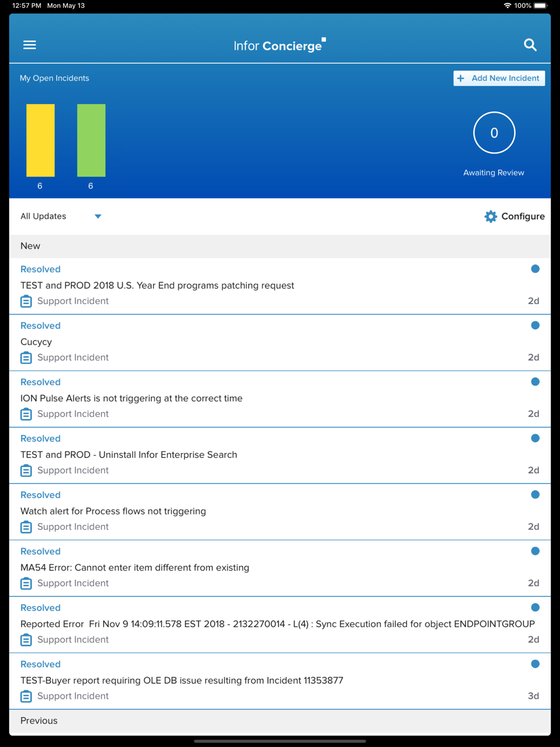Select the green incidents bar
The height and width of the screenshot is (747, 560).
click(91, 141)
